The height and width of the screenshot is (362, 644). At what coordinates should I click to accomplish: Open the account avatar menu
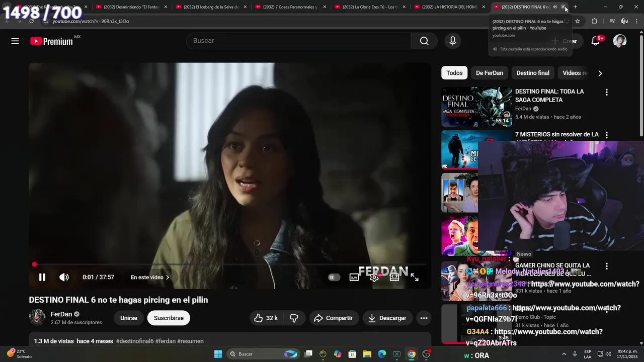(x=620, y=41)
